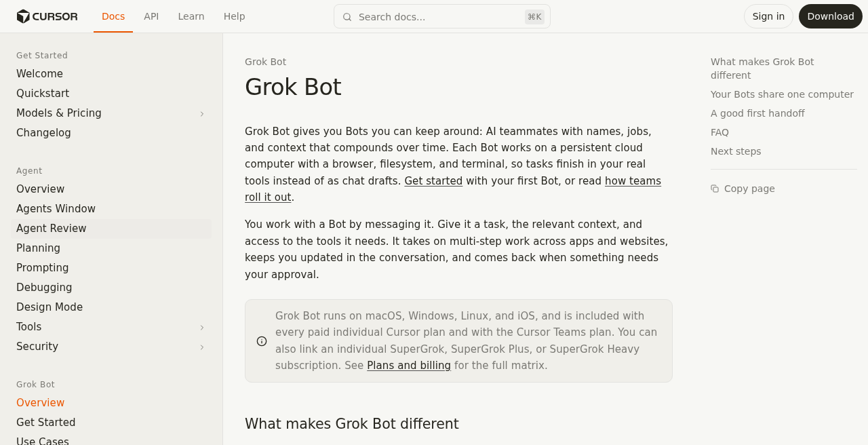Viewport: 868px width, 445px height.
Task: Expand the Tools section chevron
Action: point(202,328)
